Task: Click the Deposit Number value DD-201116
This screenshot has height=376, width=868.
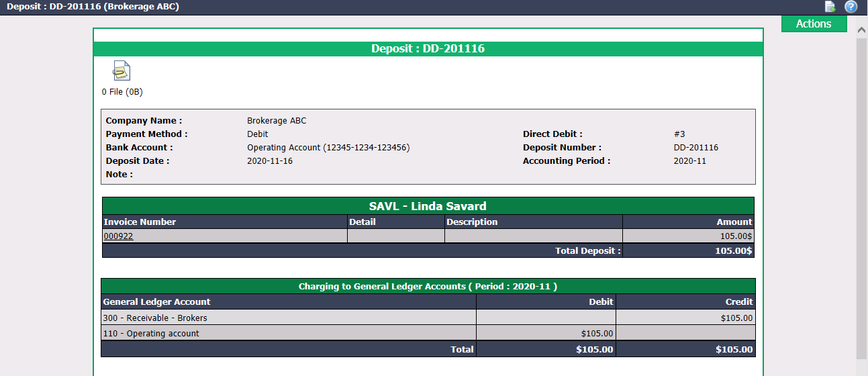Action: (695, 148)
